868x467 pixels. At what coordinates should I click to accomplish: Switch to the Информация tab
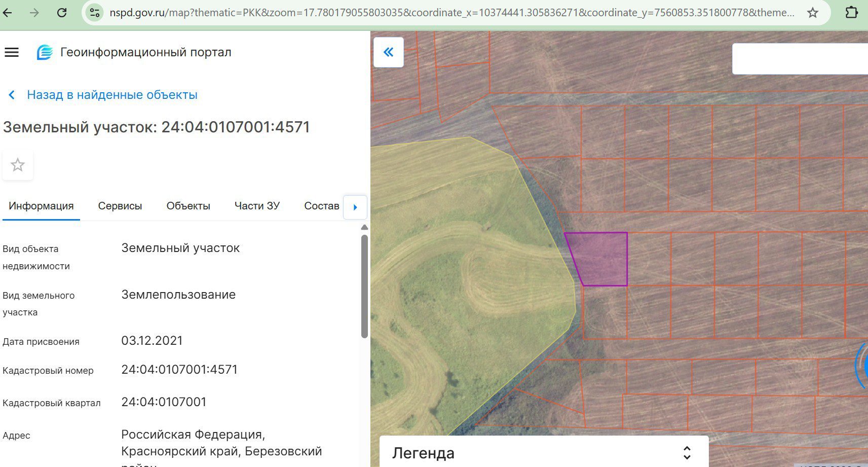(41, 206)
